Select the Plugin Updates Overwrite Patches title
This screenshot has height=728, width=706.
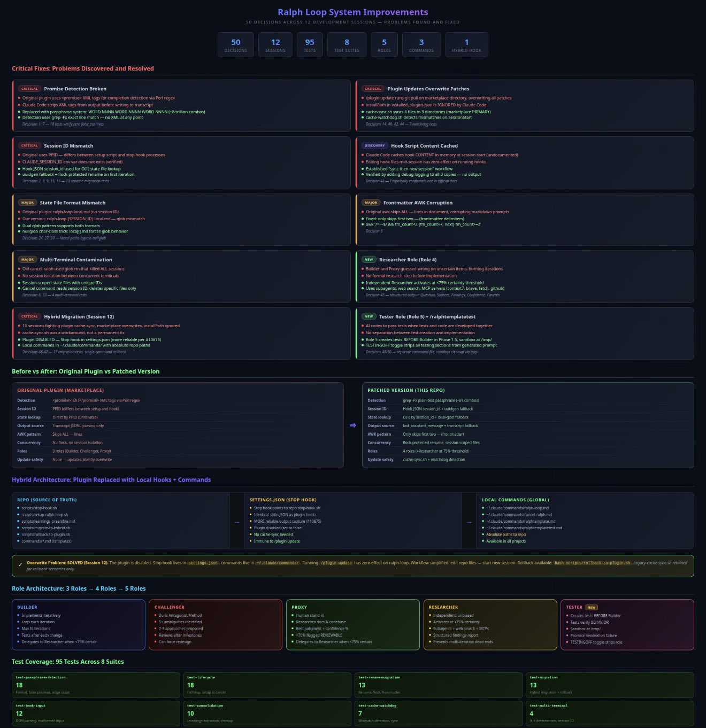428,89
